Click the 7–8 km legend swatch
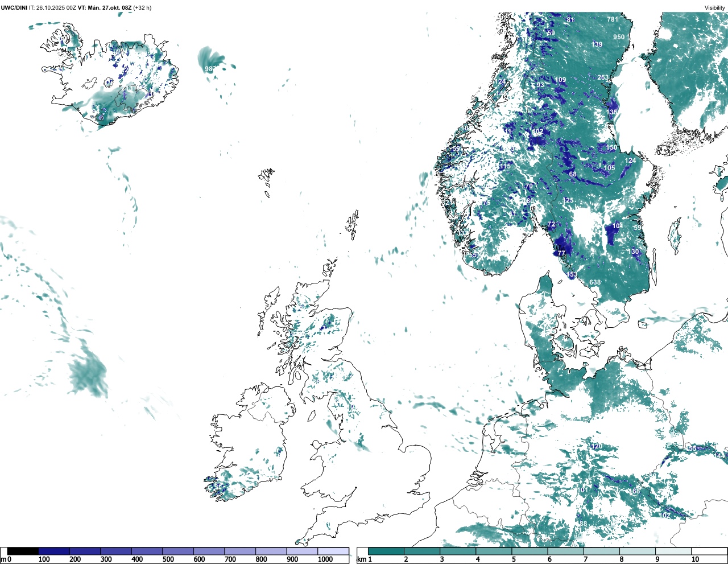The image size is (728, 564). click(x=601, y=551)
